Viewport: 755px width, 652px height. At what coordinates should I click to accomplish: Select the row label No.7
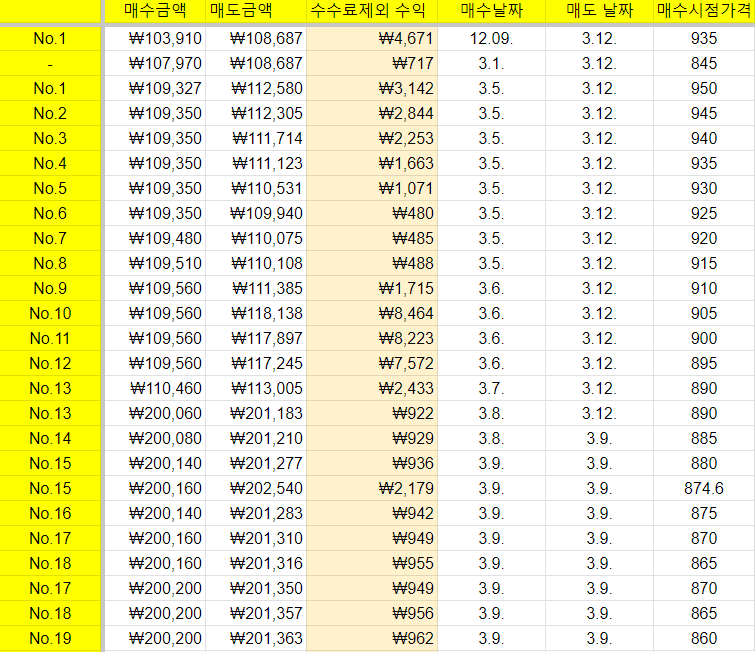50,239
